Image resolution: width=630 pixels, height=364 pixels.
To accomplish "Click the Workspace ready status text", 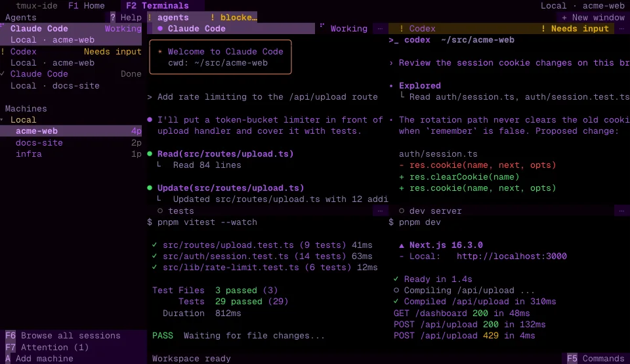I will point(191,358).
